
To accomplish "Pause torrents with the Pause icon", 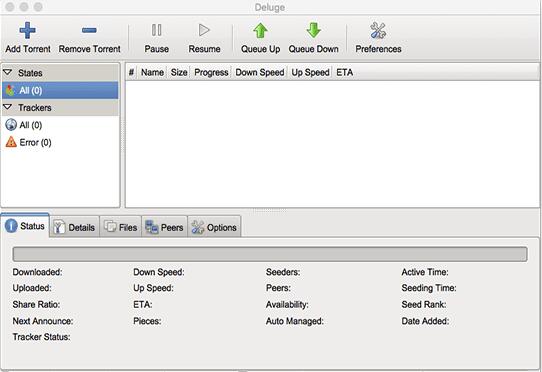I will point(157,30).
